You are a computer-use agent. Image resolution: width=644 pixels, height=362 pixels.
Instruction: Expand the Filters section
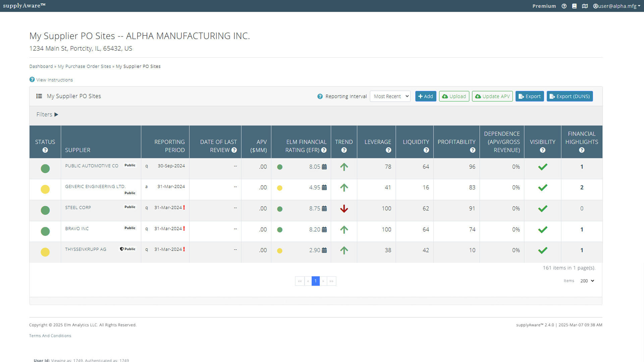click(47, 114)
